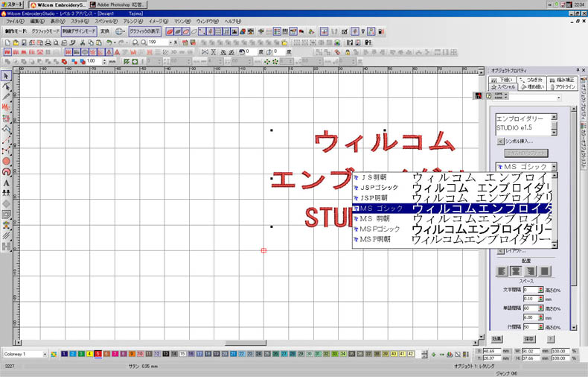The image size is (588, 377).
Task: Click the Cut scissors icon
Action: [83, 42]
